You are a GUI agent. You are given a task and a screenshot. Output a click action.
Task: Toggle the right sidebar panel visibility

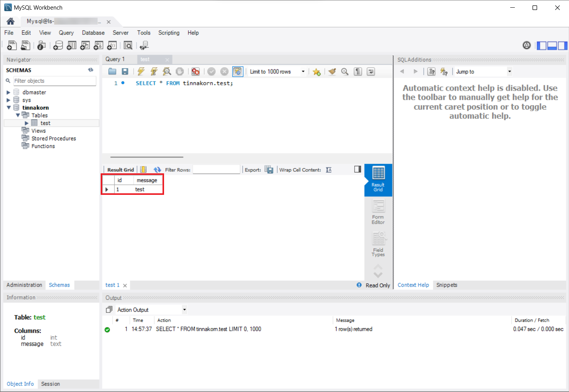[x=562, y=45]
